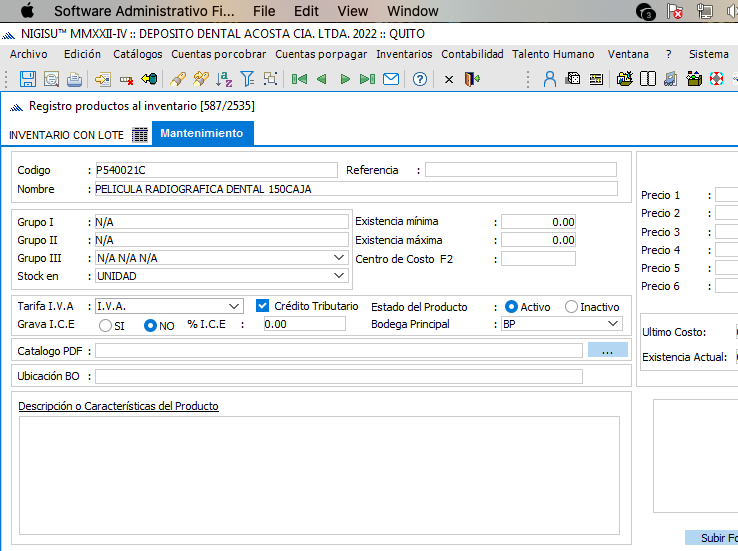738x551 pixels.
Task: Click the filter funnel icon
Action: coord(247,79)
